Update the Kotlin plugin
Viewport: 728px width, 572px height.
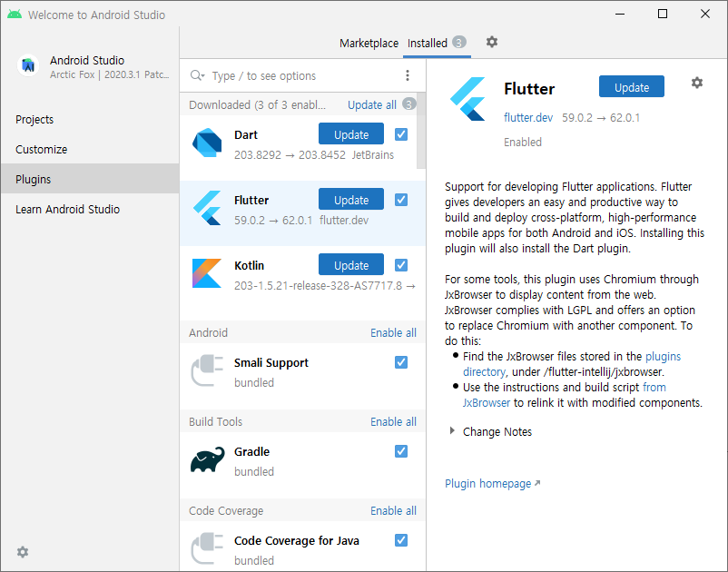click(351, 265)
